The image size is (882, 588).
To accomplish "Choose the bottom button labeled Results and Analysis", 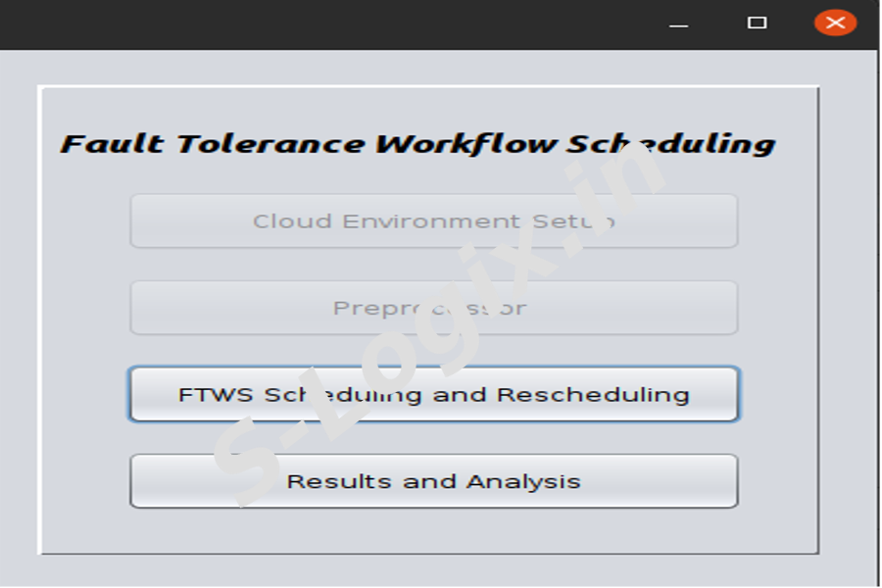I will coord(433,481).
